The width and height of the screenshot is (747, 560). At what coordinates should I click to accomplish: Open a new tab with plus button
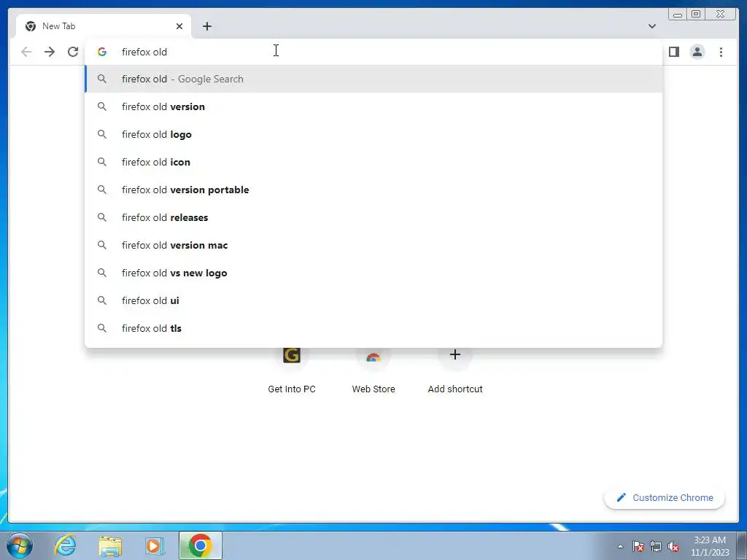tap(206, 26)
